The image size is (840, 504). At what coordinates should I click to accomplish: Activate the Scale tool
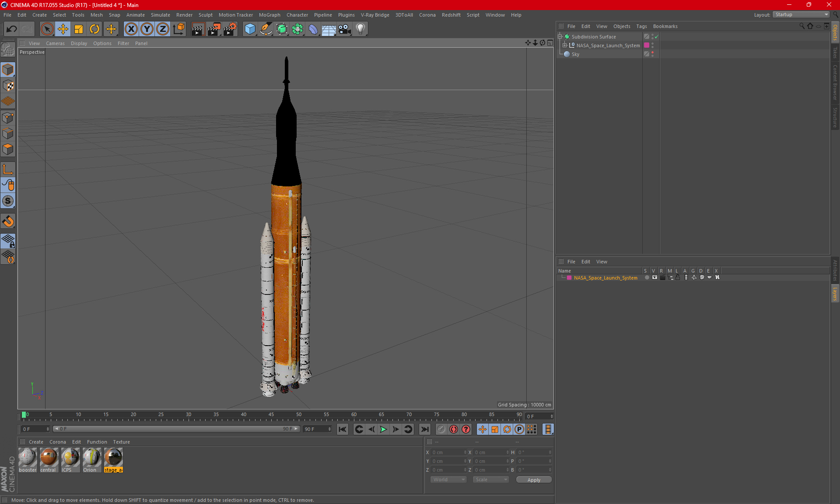(x=79, y=29)
